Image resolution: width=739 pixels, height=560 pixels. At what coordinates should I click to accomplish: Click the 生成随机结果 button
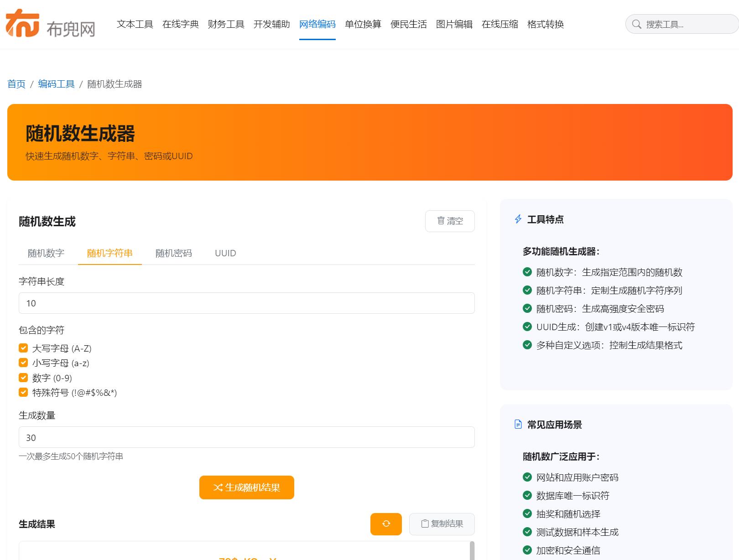(x=246, y=487)
